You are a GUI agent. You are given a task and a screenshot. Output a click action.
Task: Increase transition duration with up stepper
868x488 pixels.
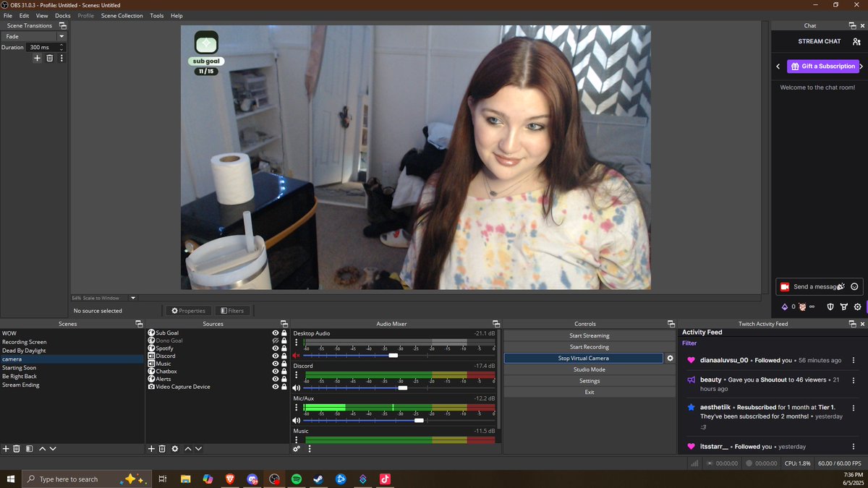(x=61, y=45)
